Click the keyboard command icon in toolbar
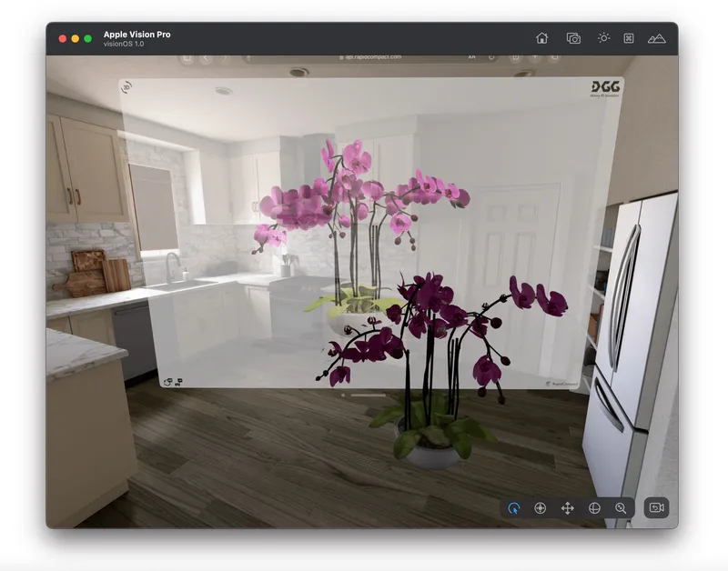The image size is (728, 571). tap(629, 38)
